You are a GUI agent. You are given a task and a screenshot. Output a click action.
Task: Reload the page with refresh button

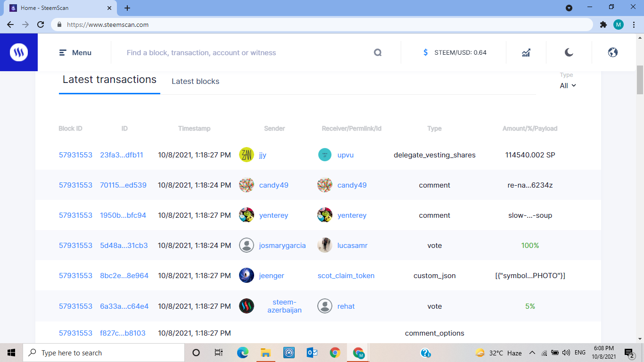[x=41, y=25]
